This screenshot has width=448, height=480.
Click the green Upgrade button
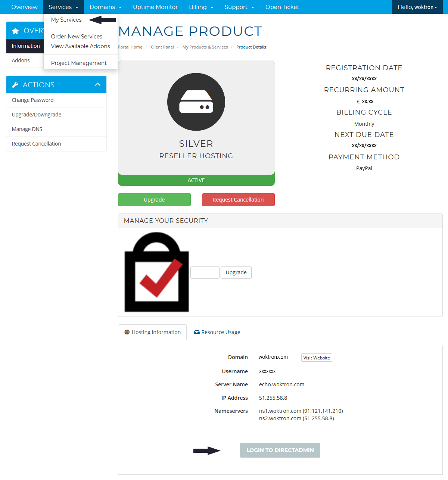pos(154,200)
